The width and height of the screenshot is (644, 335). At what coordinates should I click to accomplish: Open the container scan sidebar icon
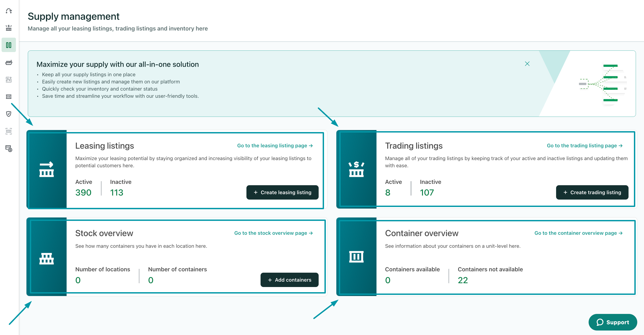pyautogui.click(x=9, y=131)
